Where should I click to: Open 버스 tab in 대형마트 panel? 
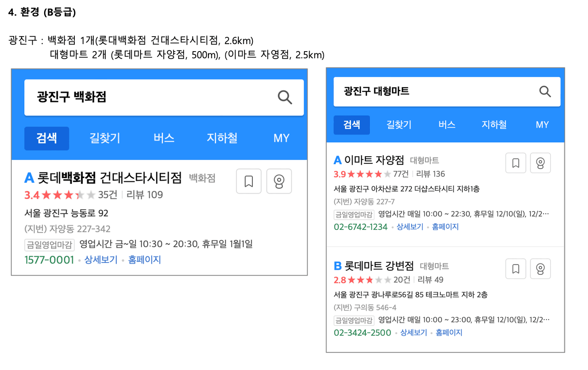pos(447,125)
